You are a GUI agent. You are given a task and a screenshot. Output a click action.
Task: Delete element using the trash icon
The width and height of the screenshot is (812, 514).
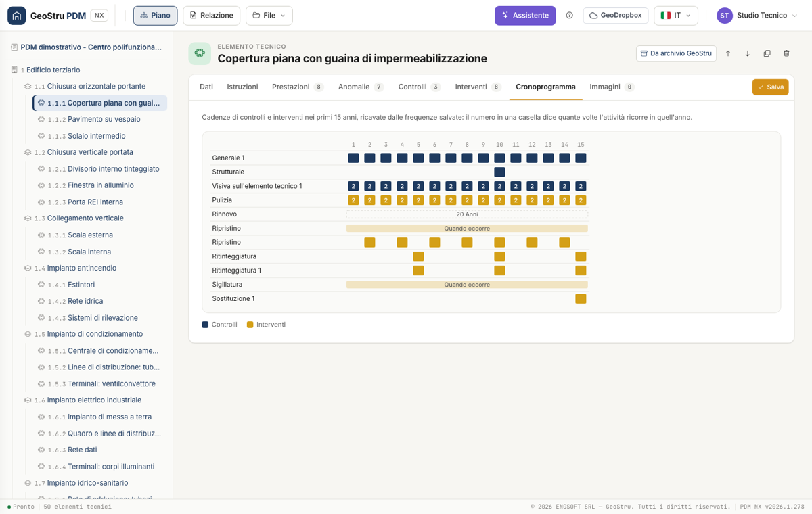786,53
